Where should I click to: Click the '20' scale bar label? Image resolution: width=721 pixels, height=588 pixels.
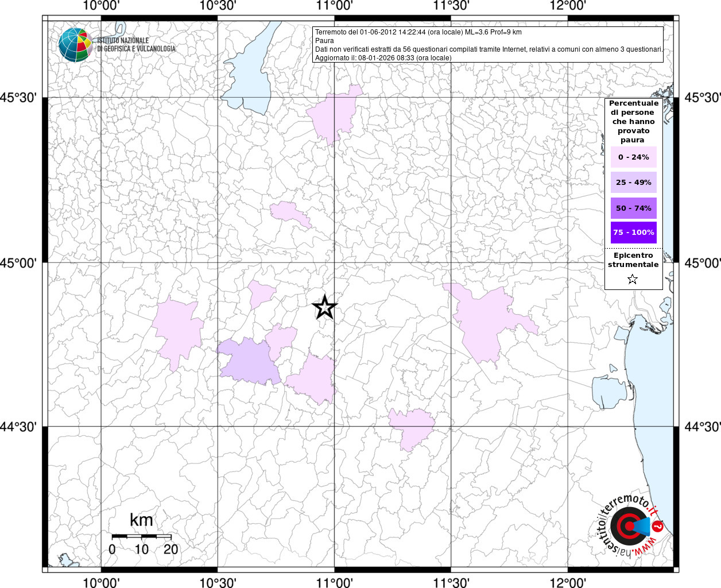point(170,550)
